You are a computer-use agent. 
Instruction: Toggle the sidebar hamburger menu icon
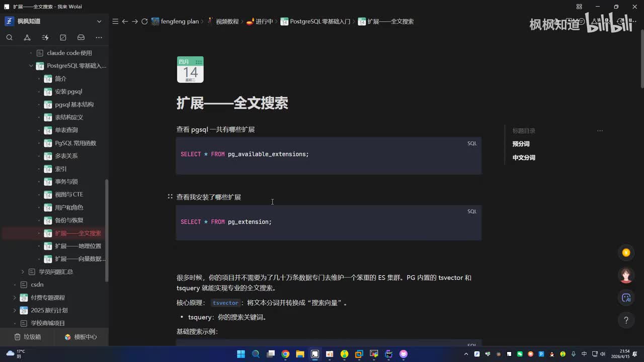pos(115,22)
